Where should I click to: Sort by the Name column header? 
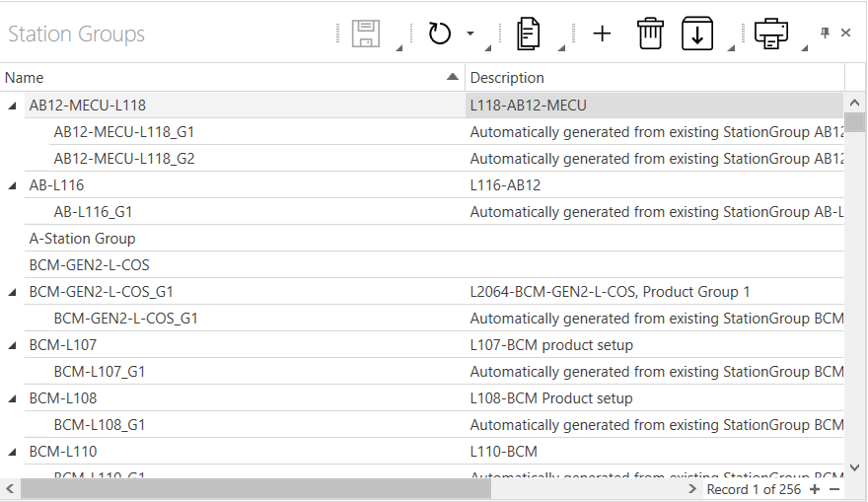pos(233,78)
